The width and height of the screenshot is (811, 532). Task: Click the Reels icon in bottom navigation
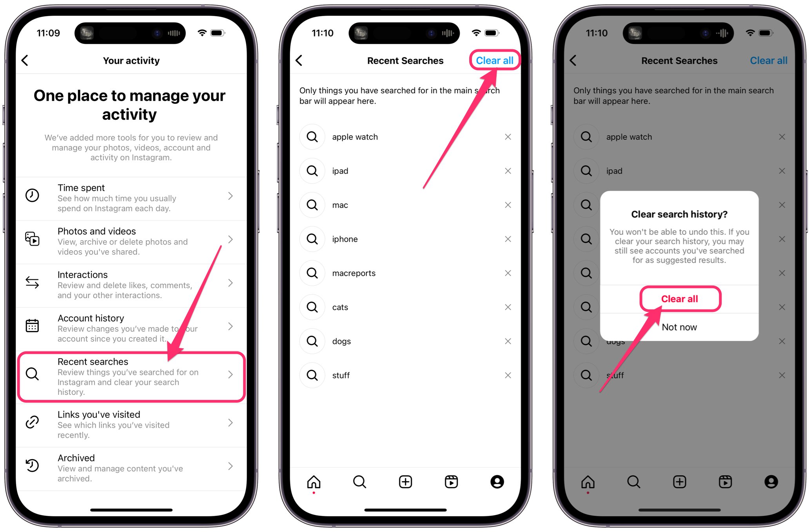[453, 482]
